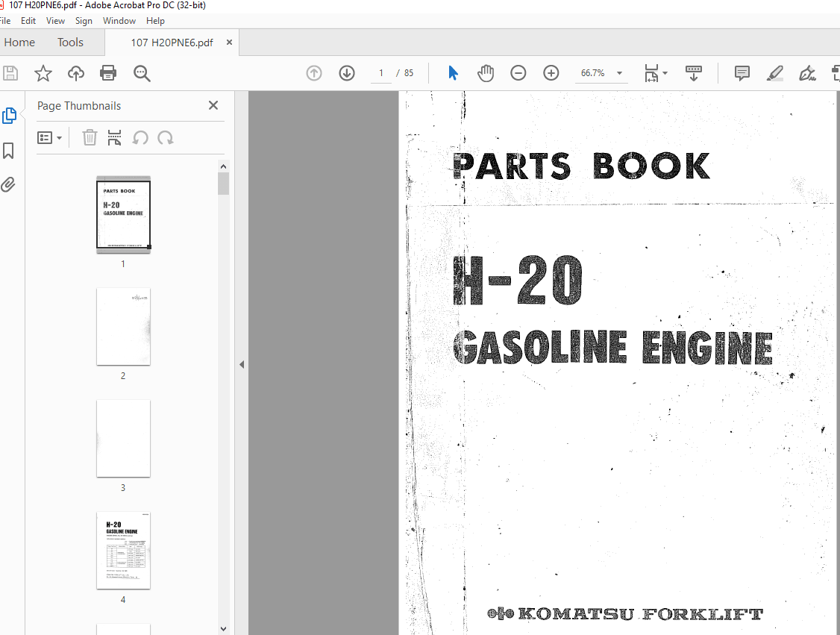Open the Bookmarks panel

tap(10, 151)
